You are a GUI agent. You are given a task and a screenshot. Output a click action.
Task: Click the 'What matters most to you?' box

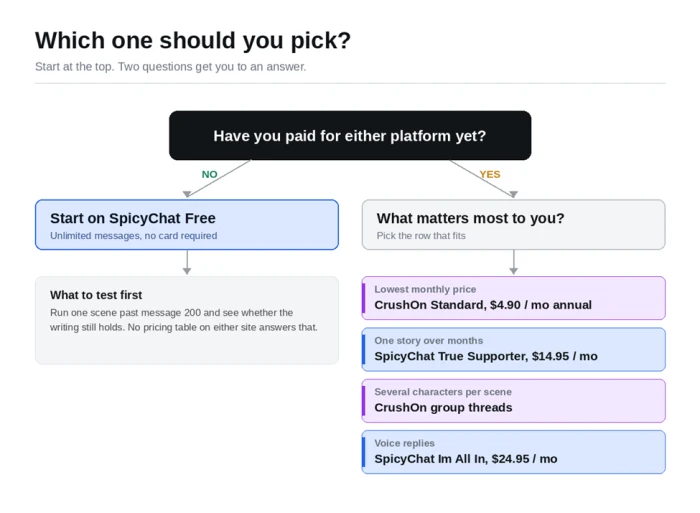coord(513,225)
